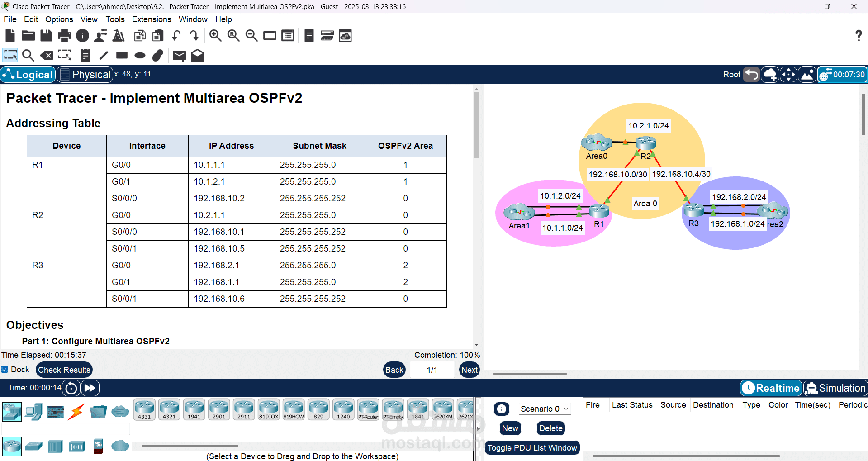The image size is (868, 461).
Task: Click the Paste toolbar icon
Action: 158,35
